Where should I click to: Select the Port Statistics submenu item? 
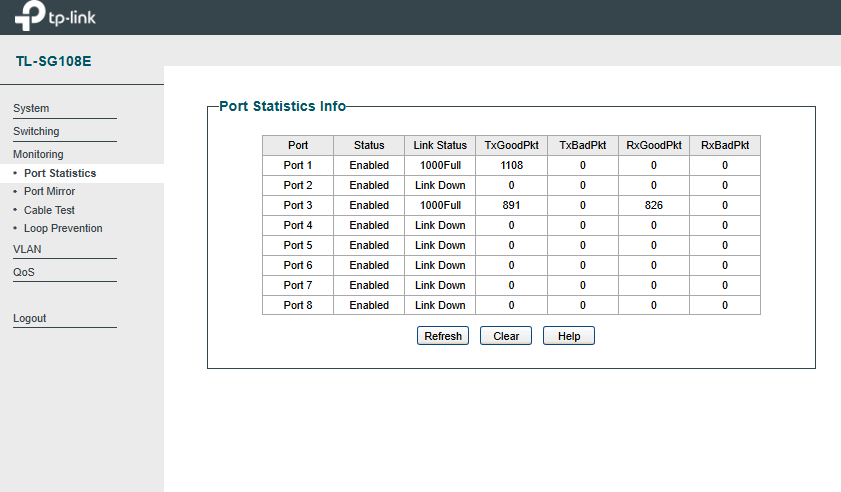60,173
